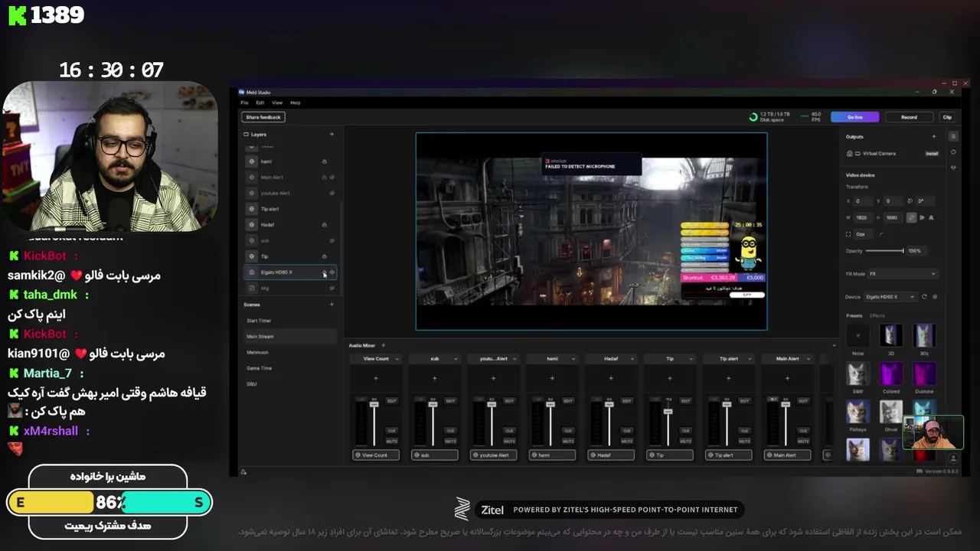The height and width of the screenshot is (551, 980).
Task: Adjust the Opacity slider
Action: pos(887,251)
